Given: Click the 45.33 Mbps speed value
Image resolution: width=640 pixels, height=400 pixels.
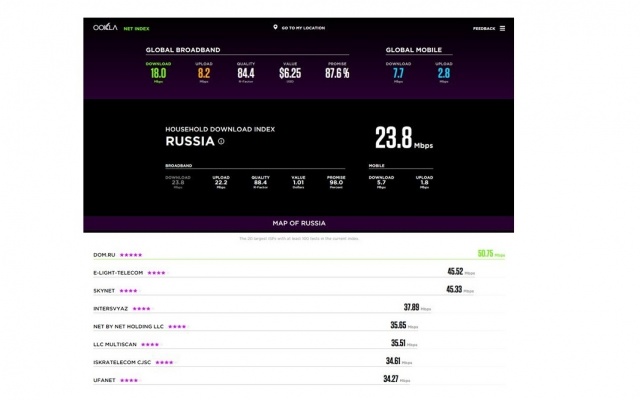Looking at the screenshot, I should [460, 290].
